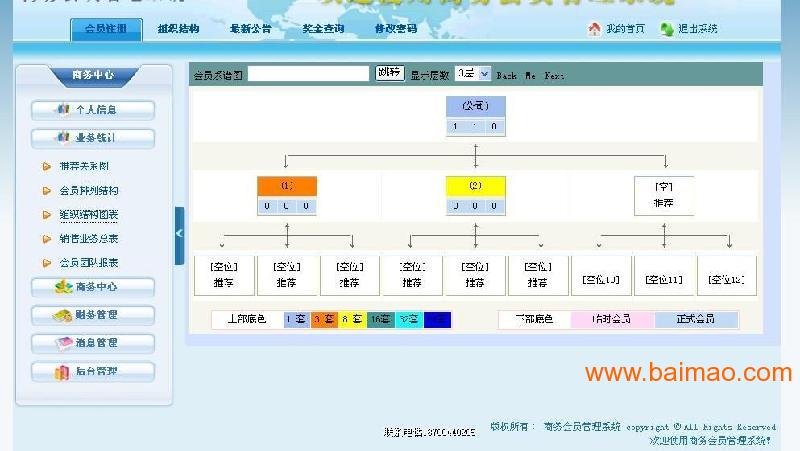This screenshot has height=451, width=800.
Task: Click the cyan 32层 legend swatch
Action: tap(409, 319)
